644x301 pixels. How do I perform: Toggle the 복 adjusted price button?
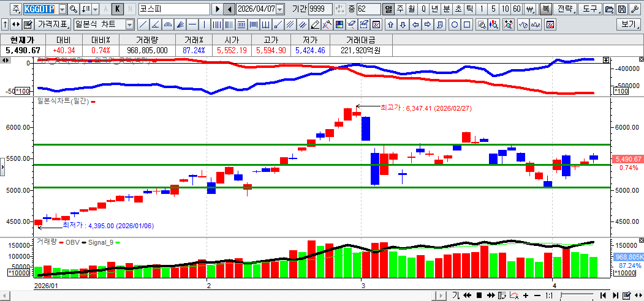(x=545, y=9)
